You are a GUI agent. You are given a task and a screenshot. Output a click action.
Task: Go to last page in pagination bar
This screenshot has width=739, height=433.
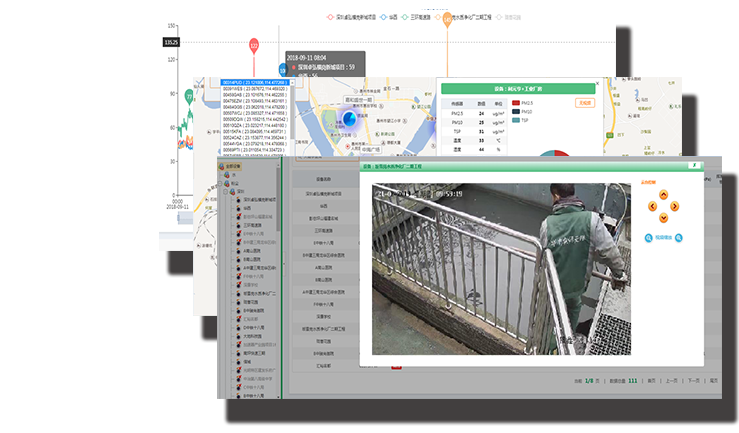(714, 381)
